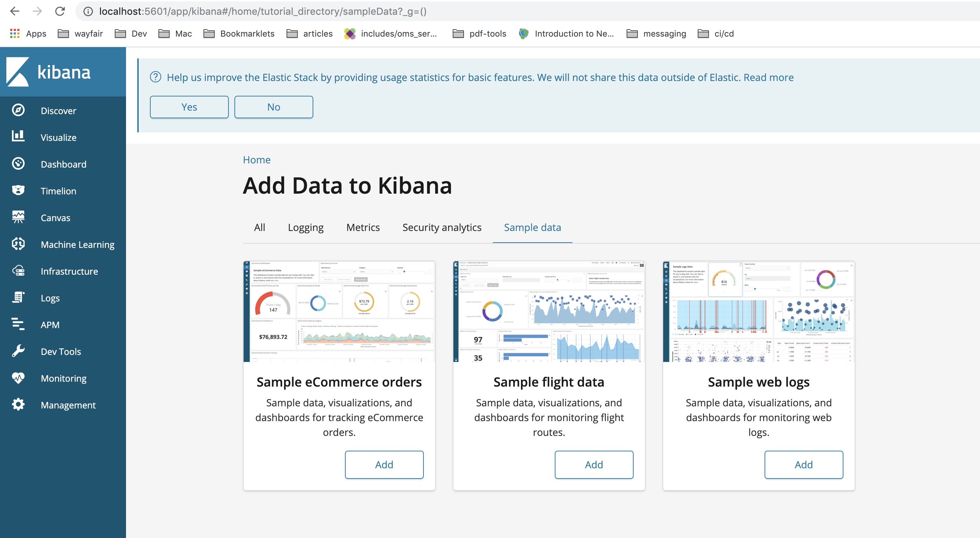The image size is (980, 538).
Task: Add the Sample eCommerce orders data
Action: click(384, 464)
